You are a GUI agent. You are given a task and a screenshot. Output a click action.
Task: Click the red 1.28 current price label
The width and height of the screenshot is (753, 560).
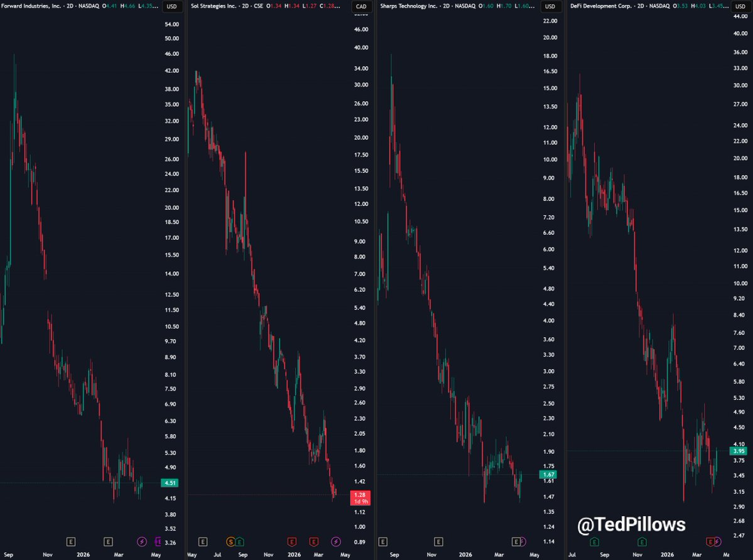[360, 498]
